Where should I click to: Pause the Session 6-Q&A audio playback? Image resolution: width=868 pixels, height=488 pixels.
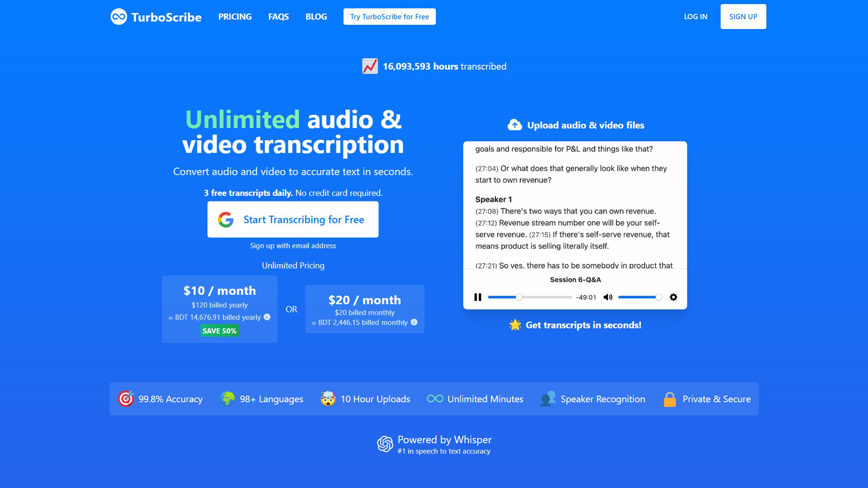[x=477, y=297]
